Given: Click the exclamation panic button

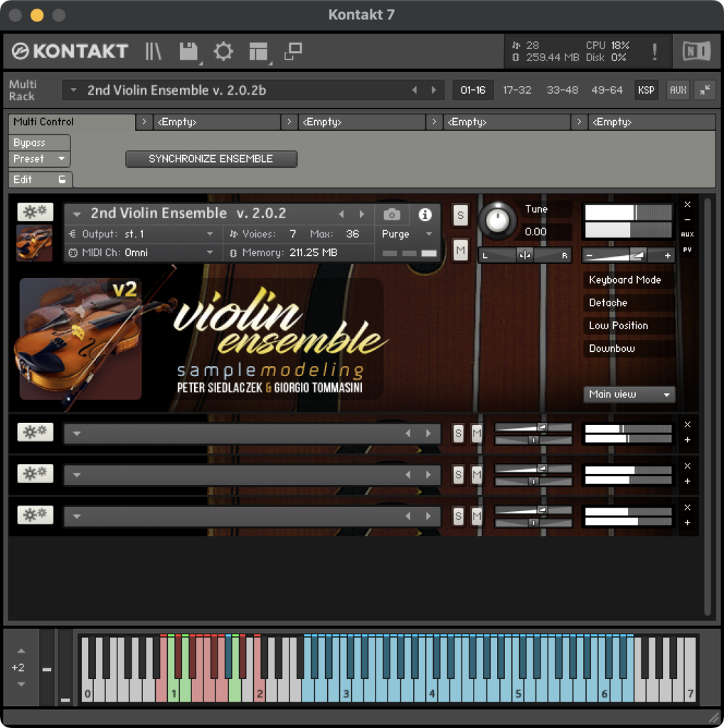Looking at the screenshot, I should (654, 51).
